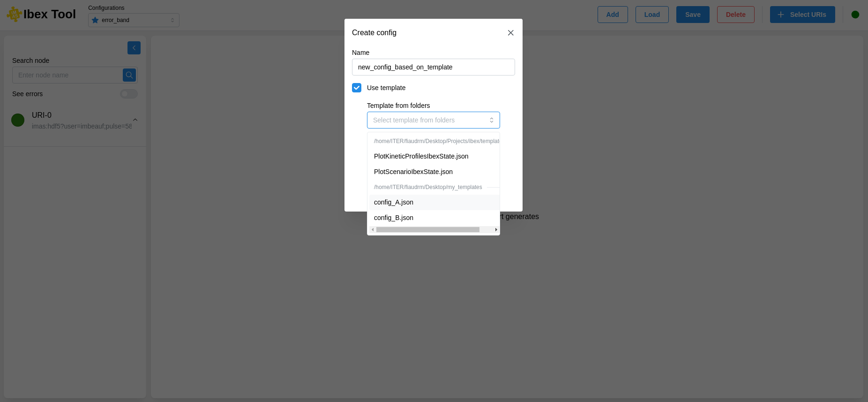The image size is (868, 402).
Task: Toggle the See errors switch
Action: pyautogui.click(x=129, y=94)
